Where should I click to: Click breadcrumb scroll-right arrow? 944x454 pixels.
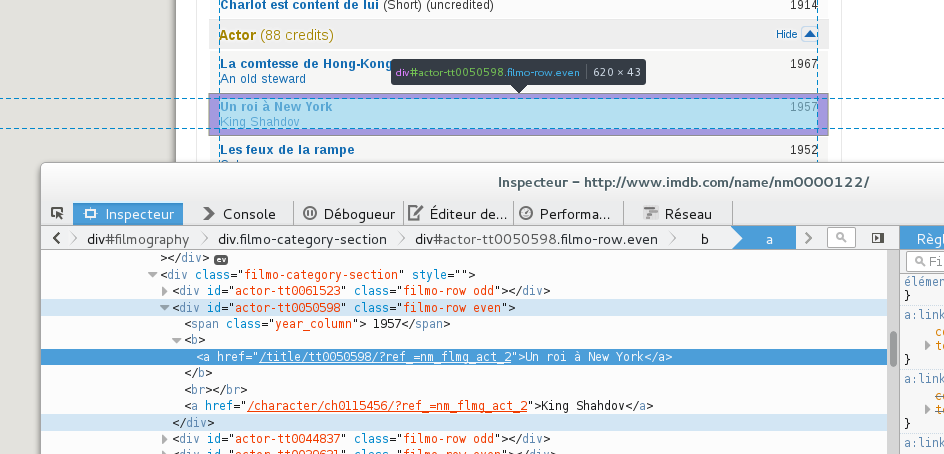coord(809,238)
